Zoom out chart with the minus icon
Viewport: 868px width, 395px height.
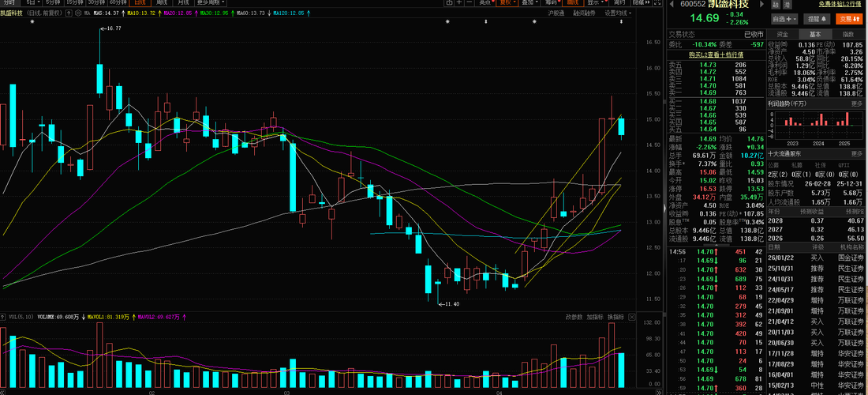pyautogui.click(x=470, y=3)
